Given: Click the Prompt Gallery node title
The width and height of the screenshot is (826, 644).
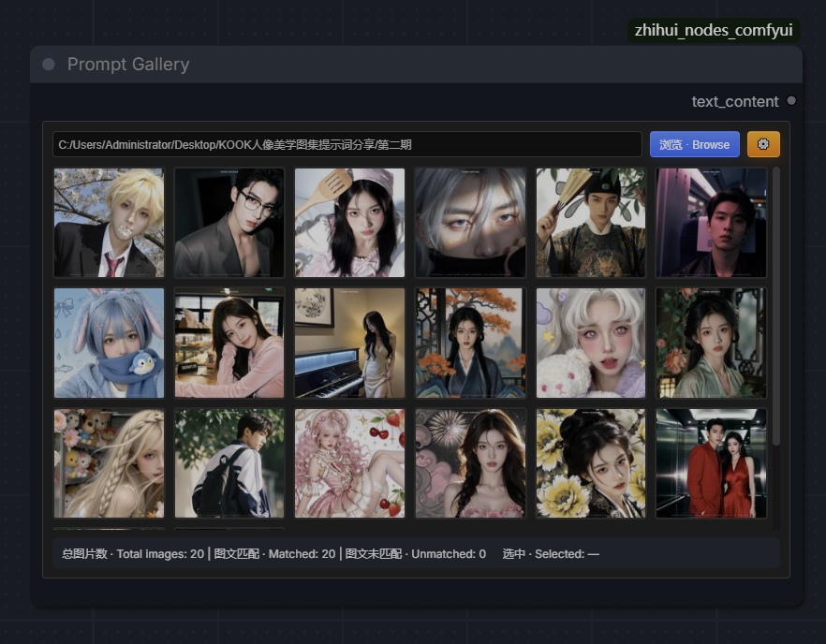Looking at the screenshot, I should pyautogui.click(x=128, y=65).
